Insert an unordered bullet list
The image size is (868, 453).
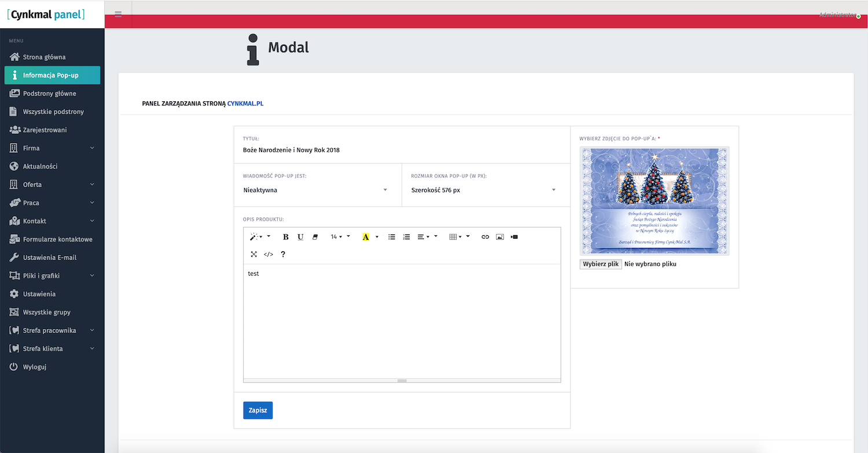click(392, 237)
